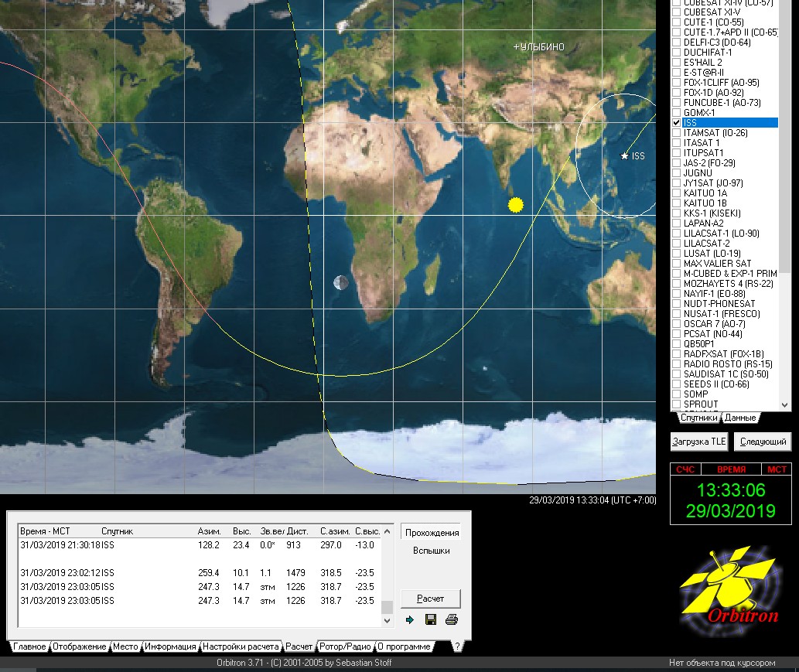Switch to the Данные tab
The image size is (799, 672).
pyautogui.click(x=739, y=418)
